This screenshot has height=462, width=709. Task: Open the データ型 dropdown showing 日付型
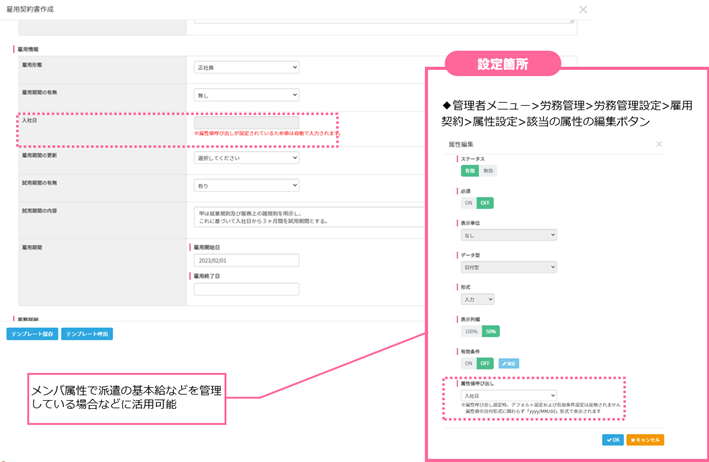point(509,267)
